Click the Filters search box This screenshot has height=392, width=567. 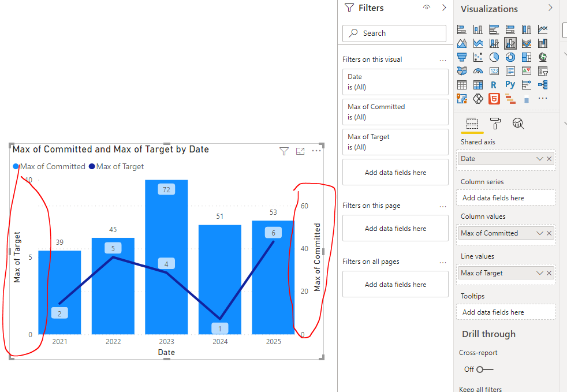click(x=394, y=33)
